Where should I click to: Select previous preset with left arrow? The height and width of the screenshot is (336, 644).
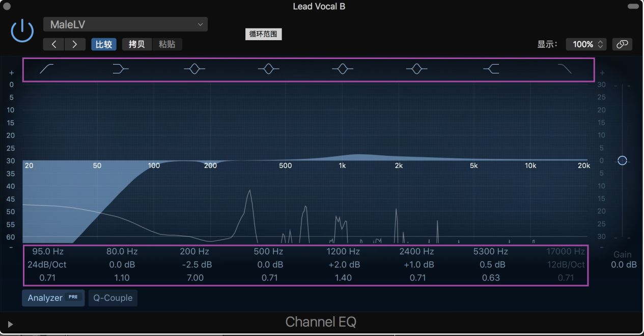[53, 44]
